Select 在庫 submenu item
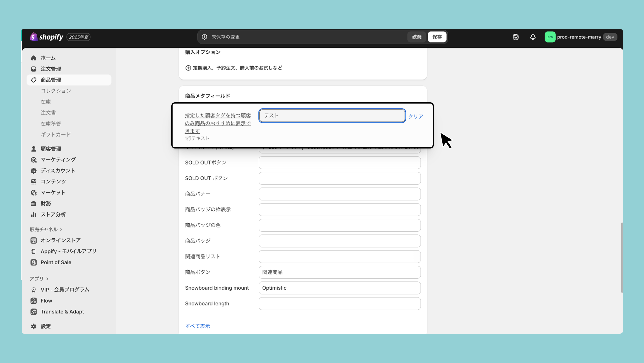The height and width of the screenshot is (363, 644). click(x=46, y=102)
